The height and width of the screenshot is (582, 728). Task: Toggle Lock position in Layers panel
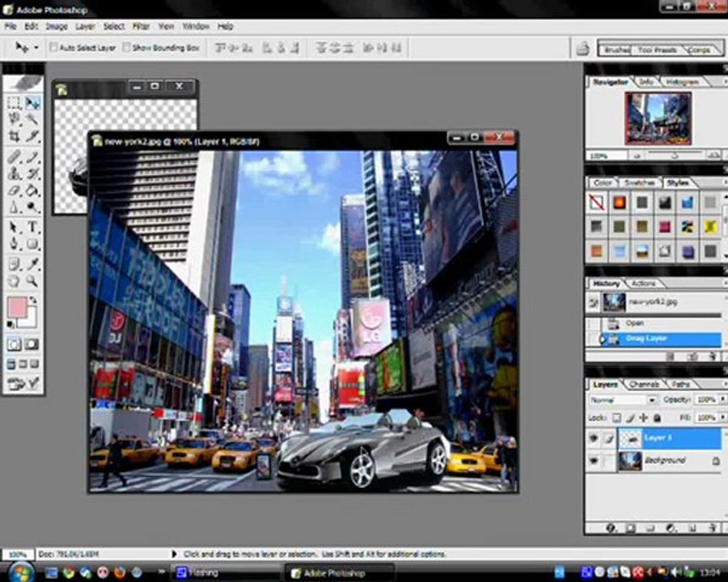[x=644, y=418]
